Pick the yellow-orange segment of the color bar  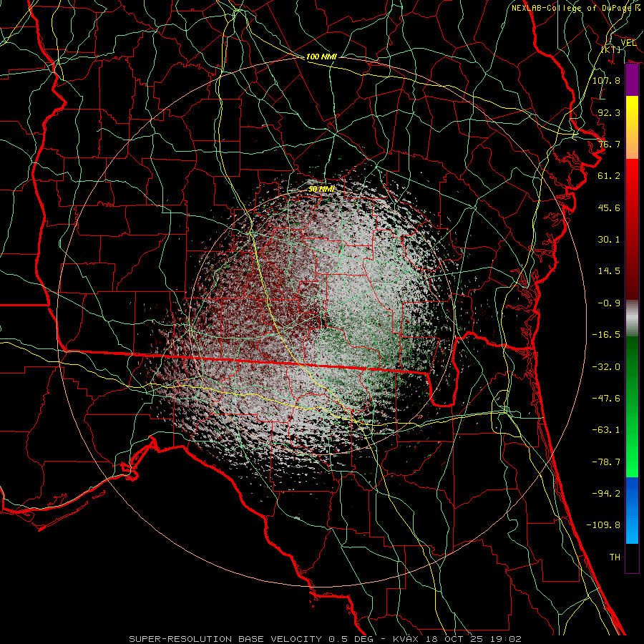632,127
